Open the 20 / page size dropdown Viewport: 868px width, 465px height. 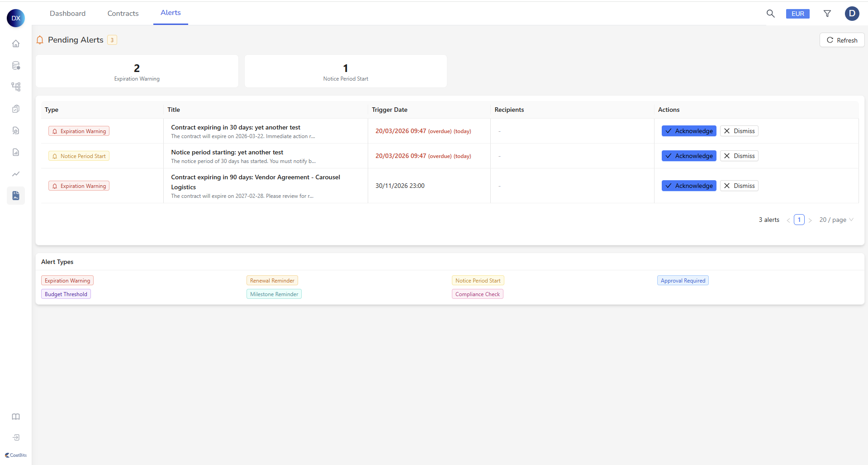835,220
